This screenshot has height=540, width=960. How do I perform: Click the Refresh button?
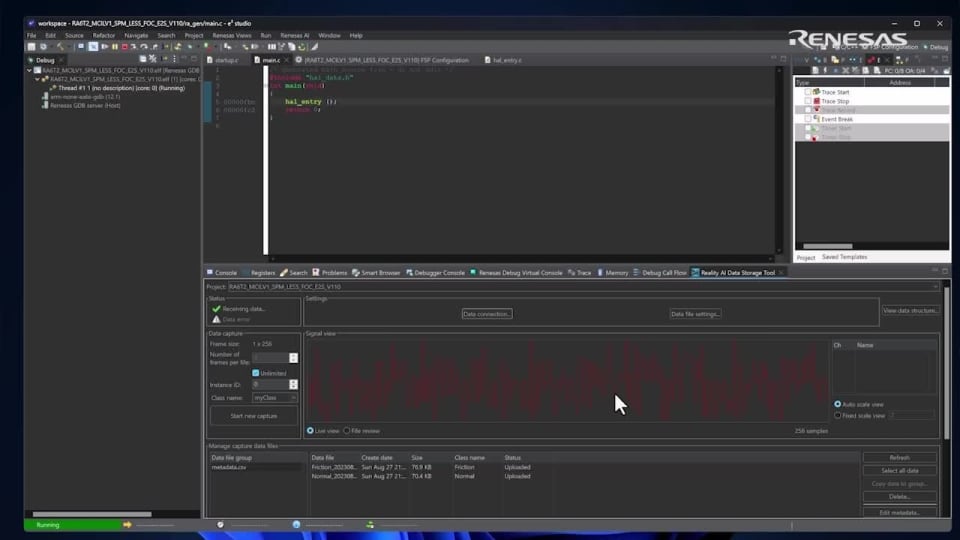click(899, 458)
